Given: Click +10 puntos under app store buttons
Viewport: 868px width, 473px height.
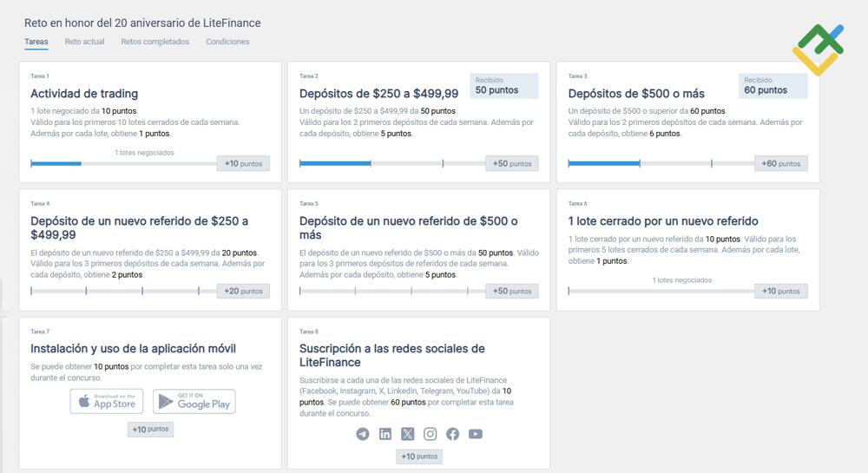Looking at the screenshot, I should [x=150, y=430].
